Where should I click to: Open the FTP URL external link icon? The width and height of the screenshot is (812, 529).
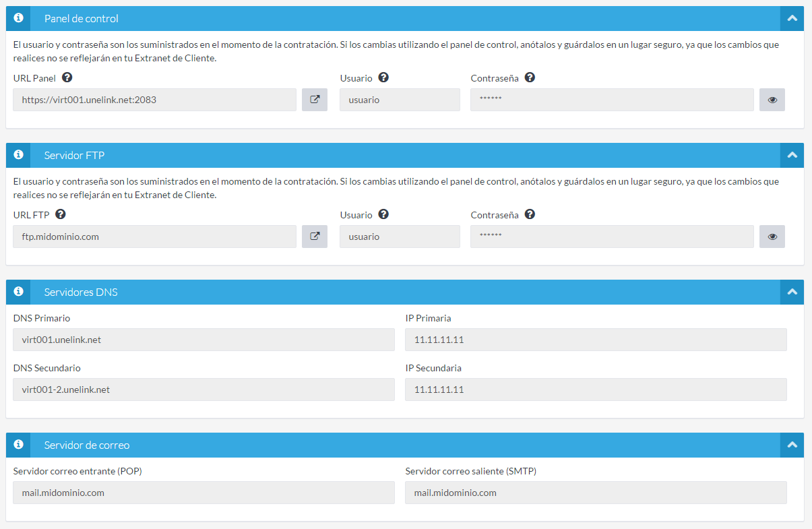point(315,237)
